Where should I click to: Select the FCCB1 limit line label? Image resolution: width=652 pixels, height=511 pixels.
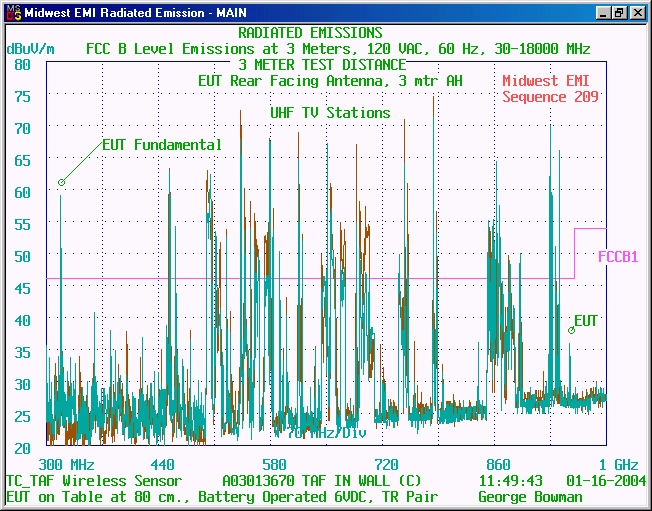coord(618,256)
